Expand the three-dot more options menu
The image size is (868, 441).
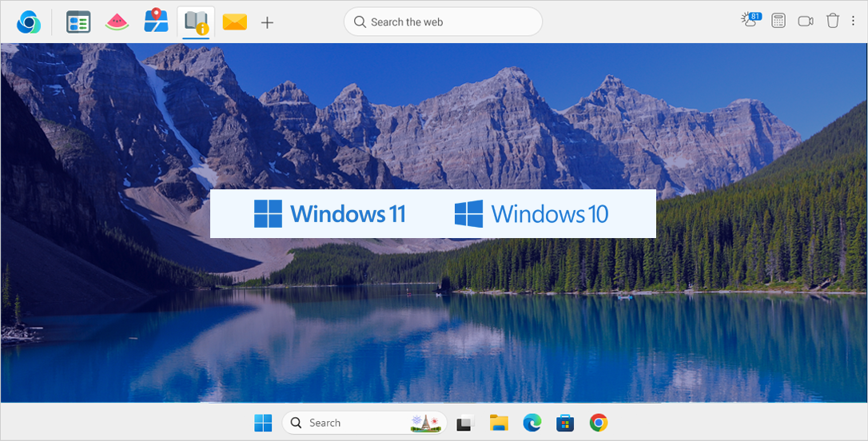pyautogui.click(x=854, y=22)
